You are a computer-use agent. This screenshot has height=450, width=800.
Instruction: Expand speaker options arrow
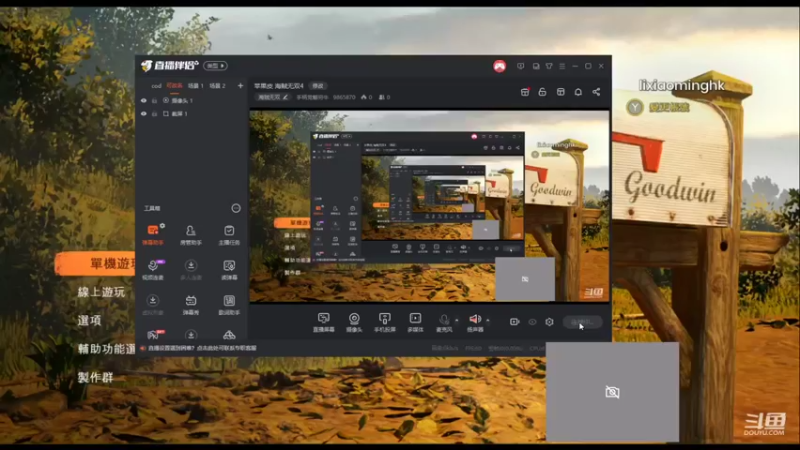488,320
